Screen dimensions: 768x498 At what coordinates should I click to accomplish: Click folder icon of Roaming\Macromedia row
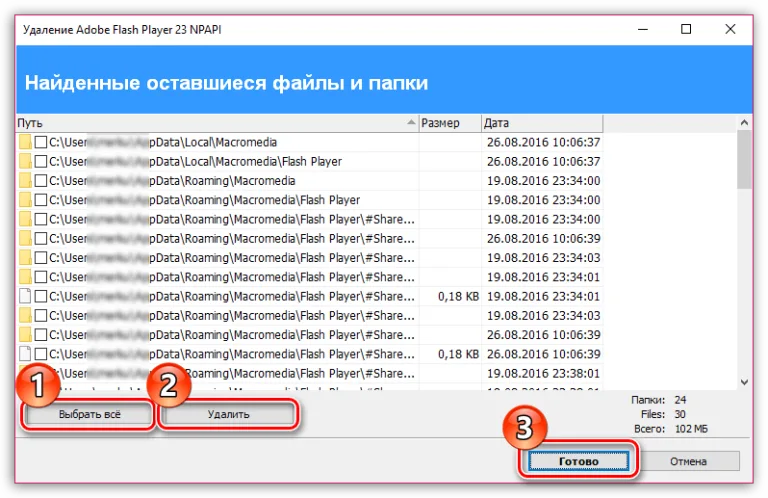click(x=25, y=181)
